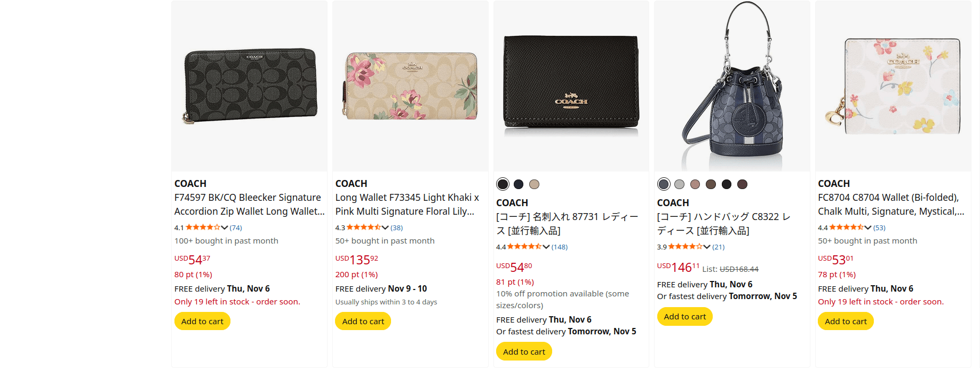The image size is (980, 368).
Task: Open the 148 reviews link
Action: click(560, 247)
